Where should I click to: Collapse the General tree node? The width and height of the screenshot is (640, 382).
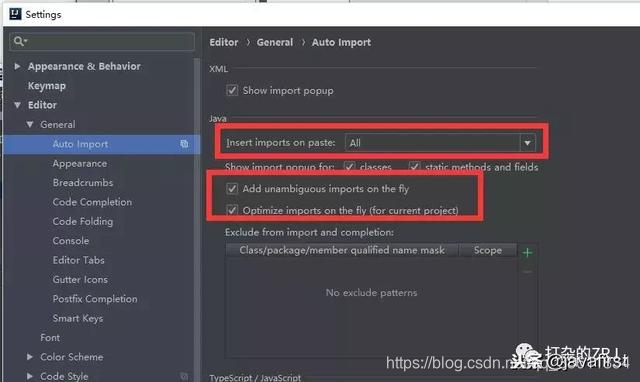click(30, 124)
